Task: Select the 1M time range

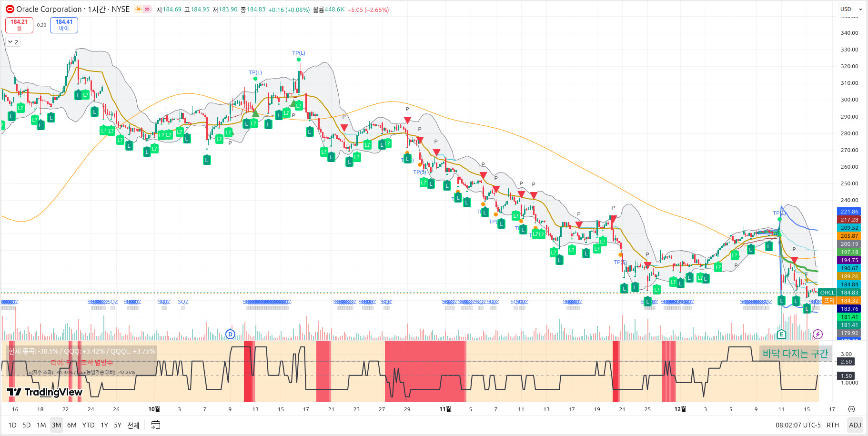Action: [41, 425]
